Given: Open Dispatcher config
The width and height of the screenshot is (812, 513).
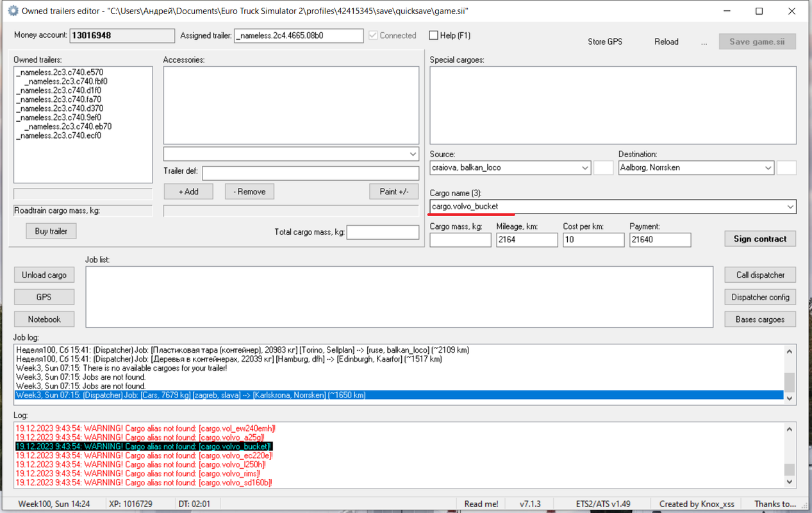Looking at the screenshot, I should (761, 297).
